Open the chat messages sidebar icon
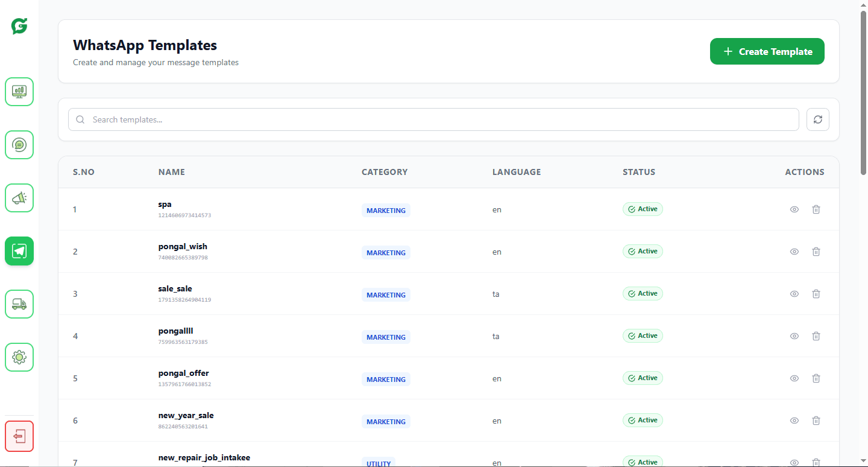868x467 pixels. [x=19, y=145]
